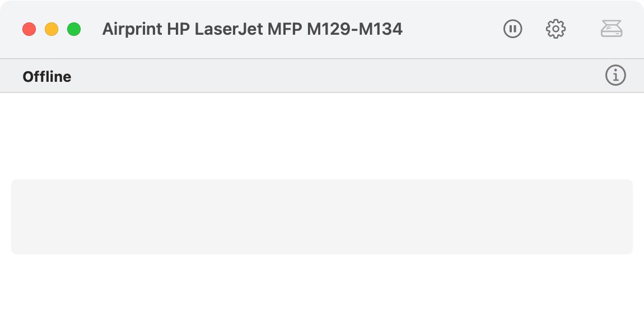Click the empty gray print job area
Image resolution: width=644 pixels, height=316 pixels.
tap(322, 216)
